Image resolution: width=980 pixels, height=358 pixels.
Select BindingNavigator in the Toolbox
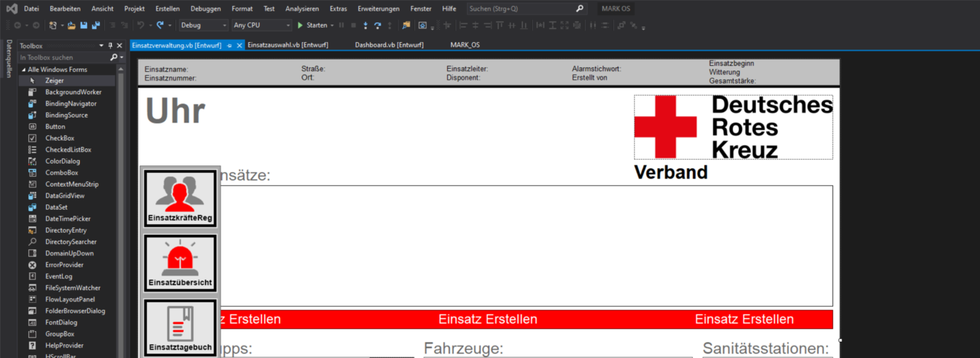[67, 103]
